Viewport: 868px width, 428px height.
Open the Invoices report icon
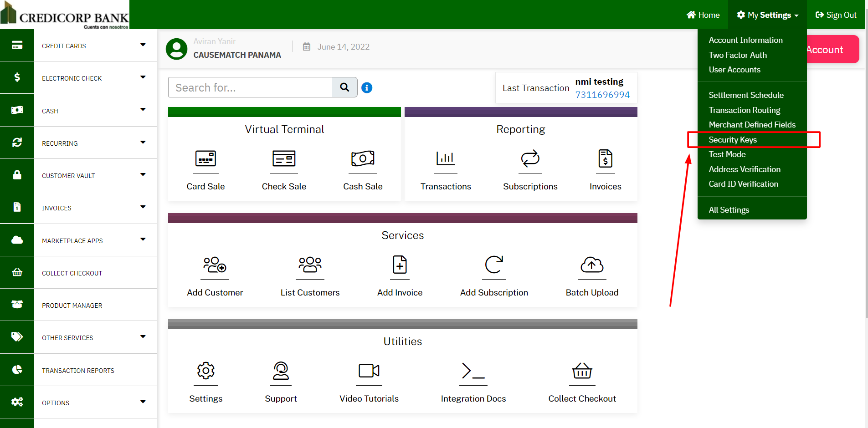pos(606,158)
